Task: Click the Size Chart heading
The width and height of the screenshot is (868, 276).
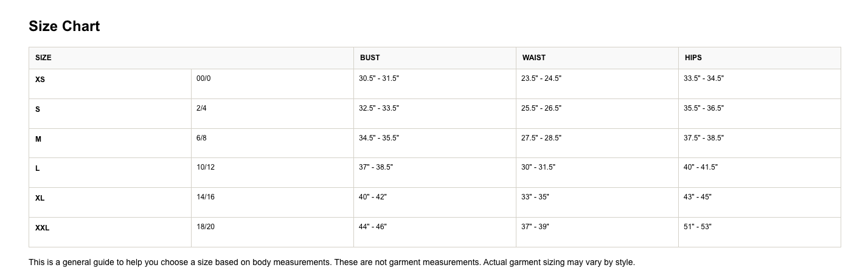Action: (64, 26)
